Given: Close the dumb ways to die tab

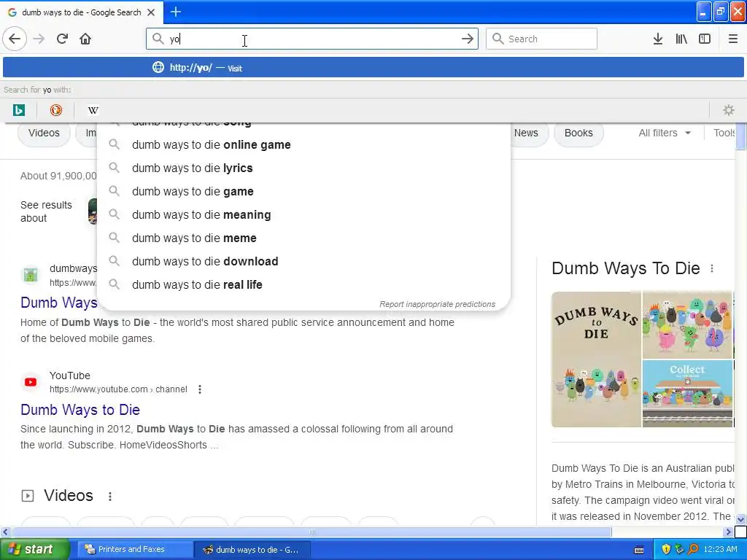Looking at the screenshot, I should tap(151, 12).
